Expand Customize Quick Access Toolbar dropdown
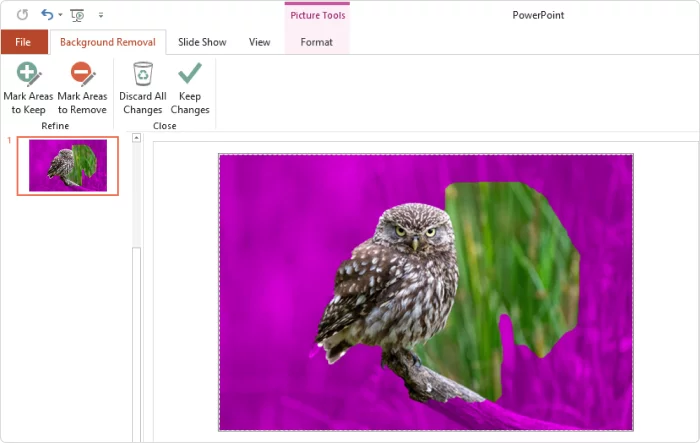The width and height of the screenshot is (700, 443). [x=100, y=16]
